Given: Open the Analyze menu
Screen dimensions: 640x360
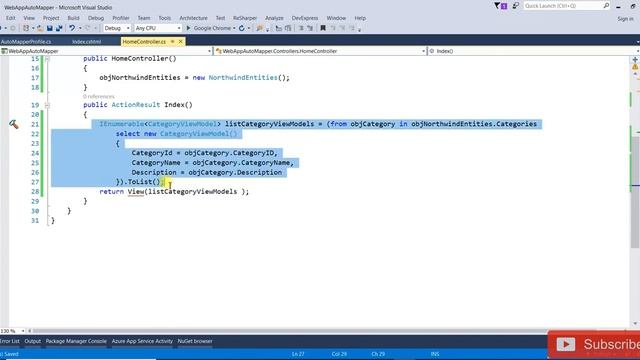Looking at the screenshot, I should tap(274, 18).
